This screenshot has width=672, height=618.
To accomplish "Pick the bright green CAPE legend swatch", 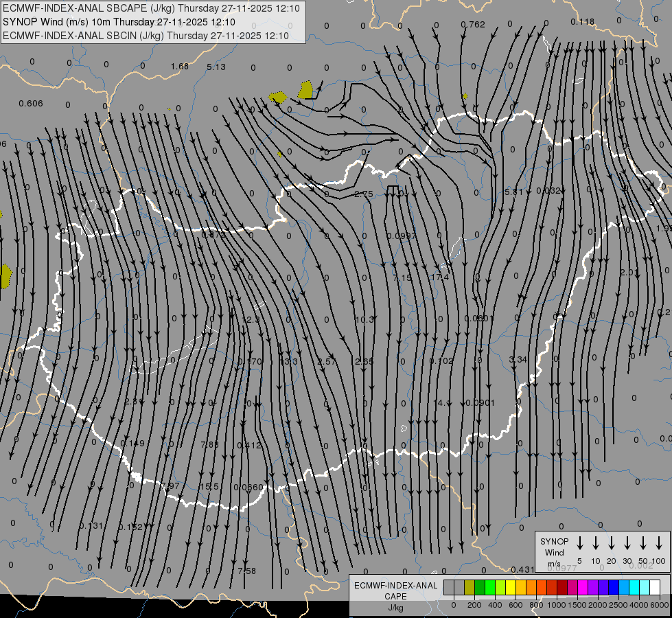I will [490, 588].
